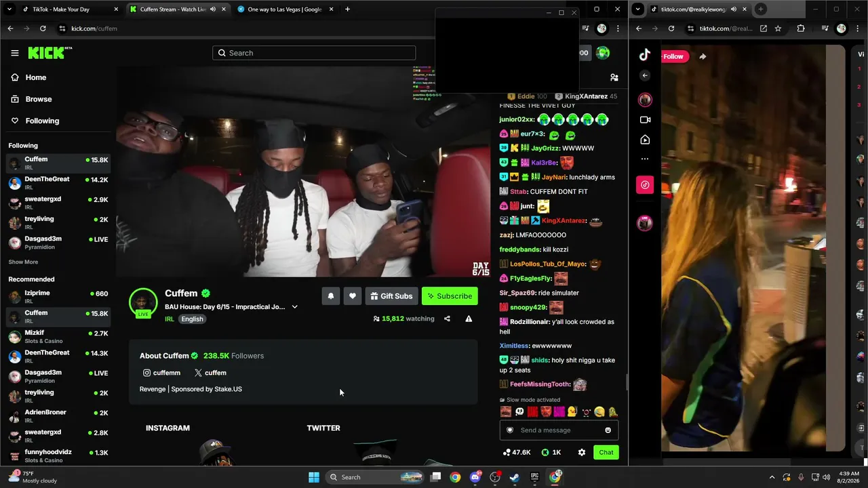The width and height of the screenshot is (868, 488).
Task: Click the Windows taskbar Search box
Action: [x=375, y=477]
